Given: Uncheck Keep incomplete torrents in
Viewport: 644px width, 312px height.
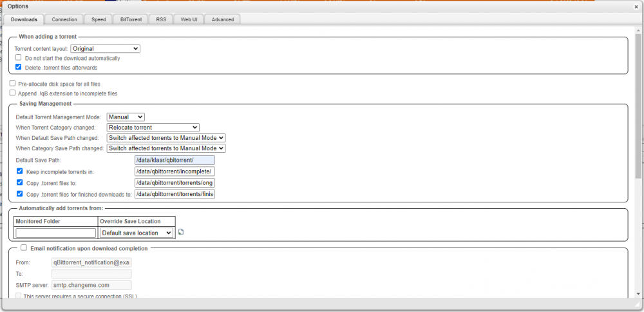Looking at the screenshot, I should pyautogui.click(x=19, y=171).
